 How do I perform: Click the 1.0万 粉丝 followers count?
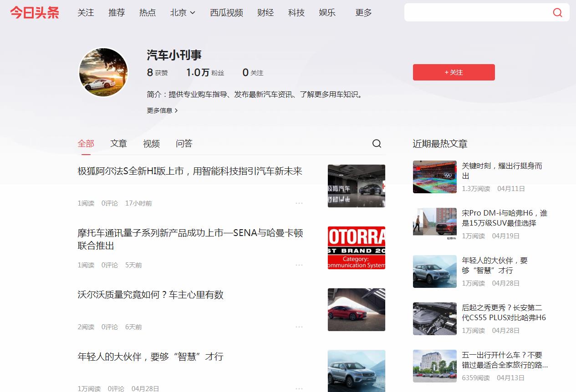(x=205, y=72)
